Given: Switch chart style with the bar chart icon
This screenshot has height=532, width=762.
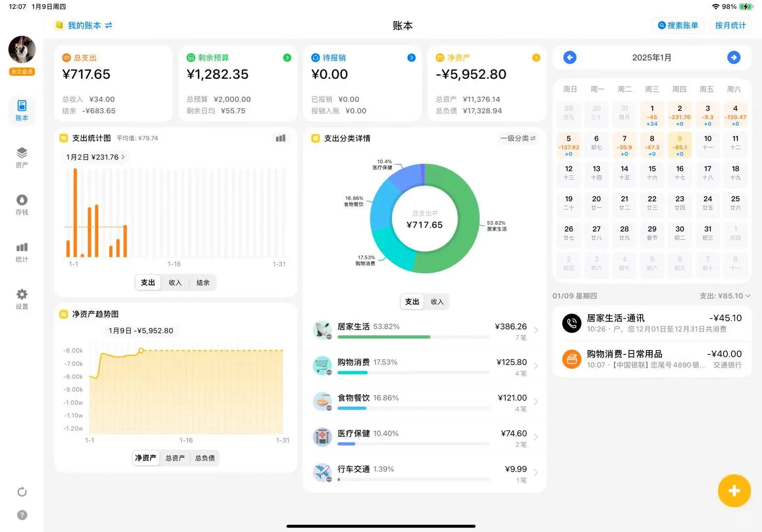Looking at the screenshot, I should point(280,138).
